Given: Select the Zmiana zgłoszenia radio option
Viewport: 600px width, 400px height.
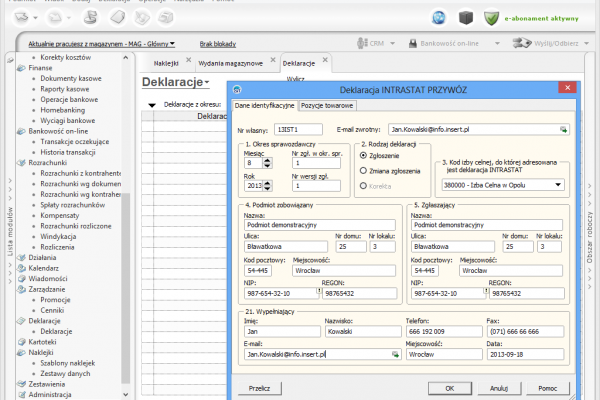Looking at the screenshot, I should click(362, 171).
